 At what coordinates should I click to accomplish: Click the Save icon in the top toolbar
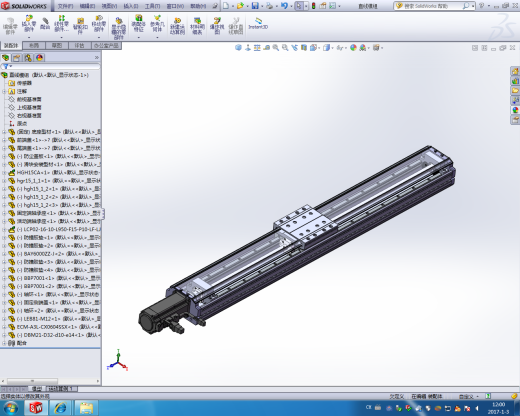tap(255, 6)
